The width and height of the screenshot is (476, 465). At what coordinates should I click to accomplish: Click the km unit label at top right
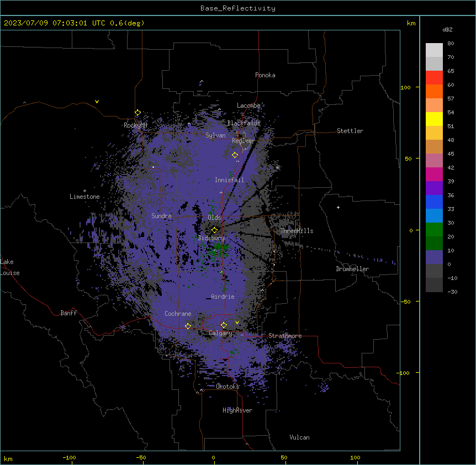411,23
